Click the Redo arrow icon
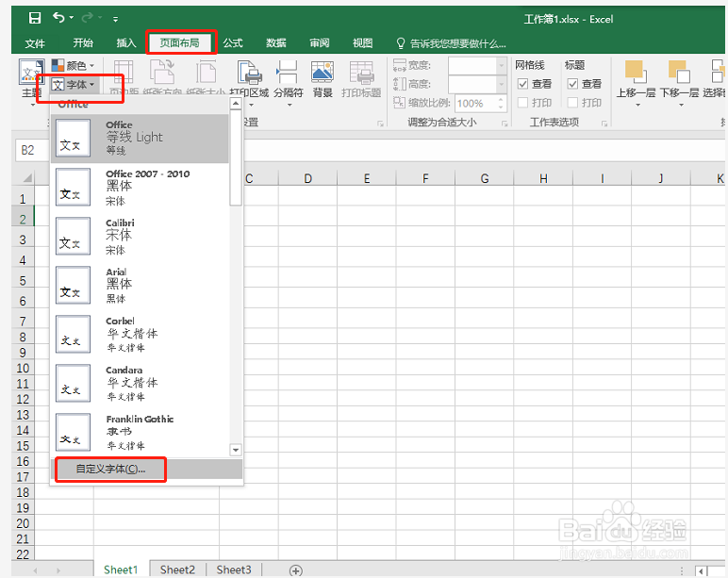728x578 pixels. [x=87, y=18]
